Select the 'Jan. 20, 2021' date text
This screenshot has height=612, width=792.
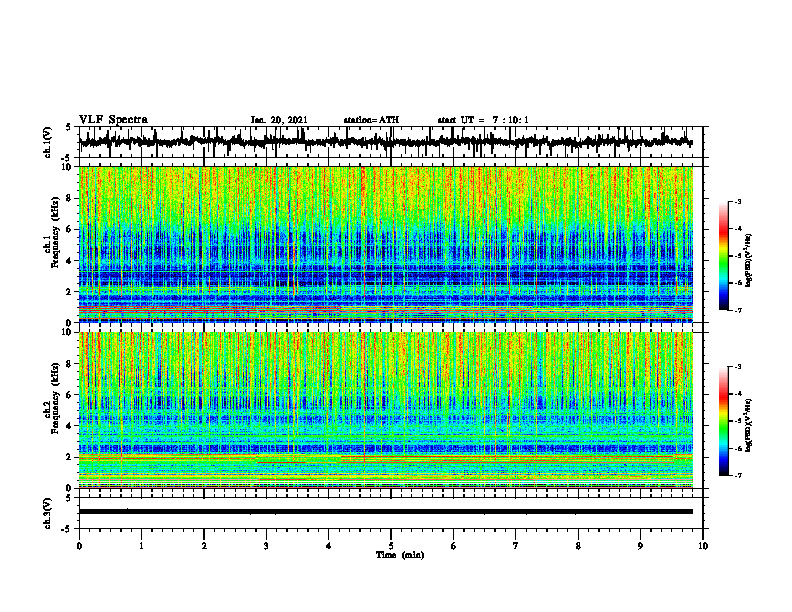click(279, 120)
